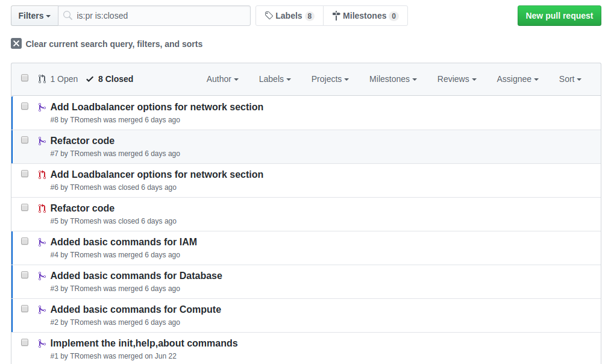Show the 1 Open pull requests
608x364 pixels.
point(58,79)
